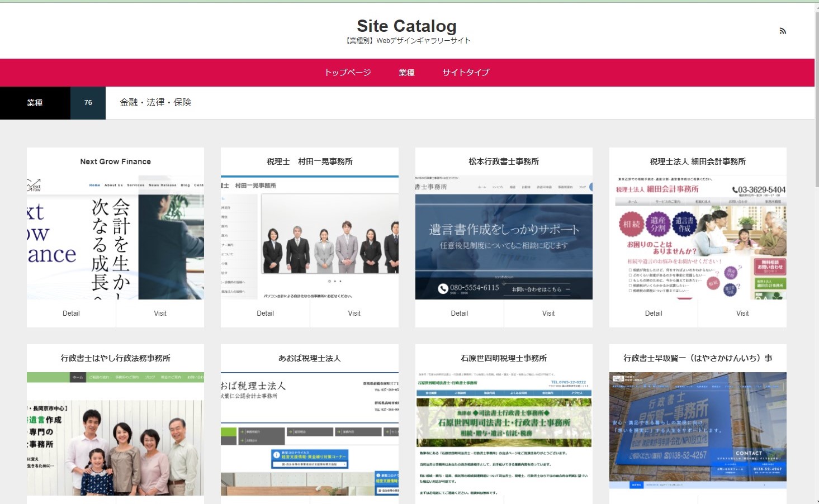Visit the Next Grow Finance site
Viewport: 819px width, 504px height.
pyautogui.click(x=160, y=313)
